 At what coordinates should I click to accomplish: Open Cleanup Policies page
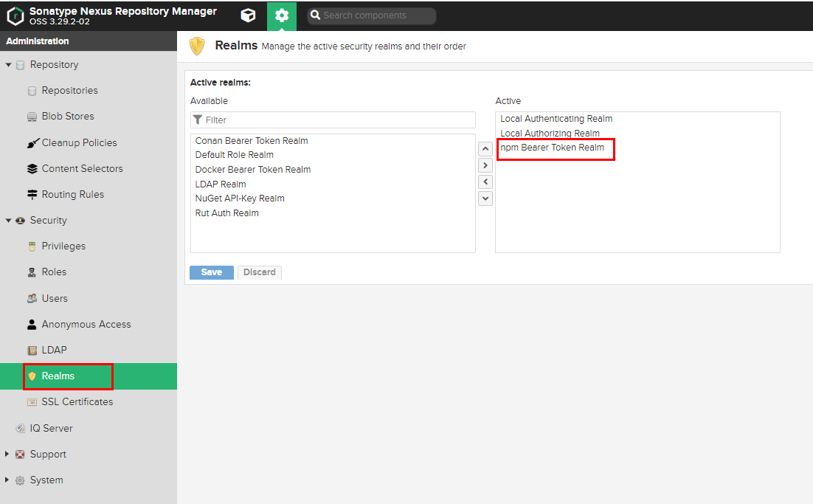(80, 142)
